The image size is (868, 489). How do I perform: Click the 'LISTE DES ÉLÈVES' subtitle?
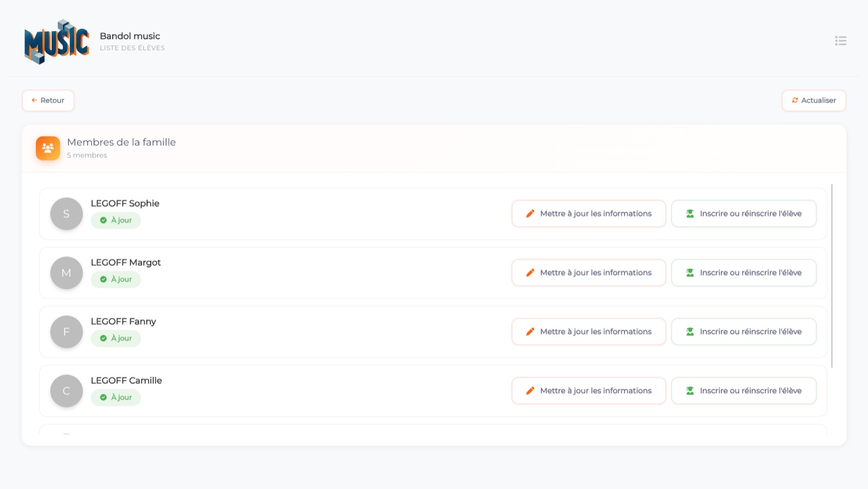(132, 48)
